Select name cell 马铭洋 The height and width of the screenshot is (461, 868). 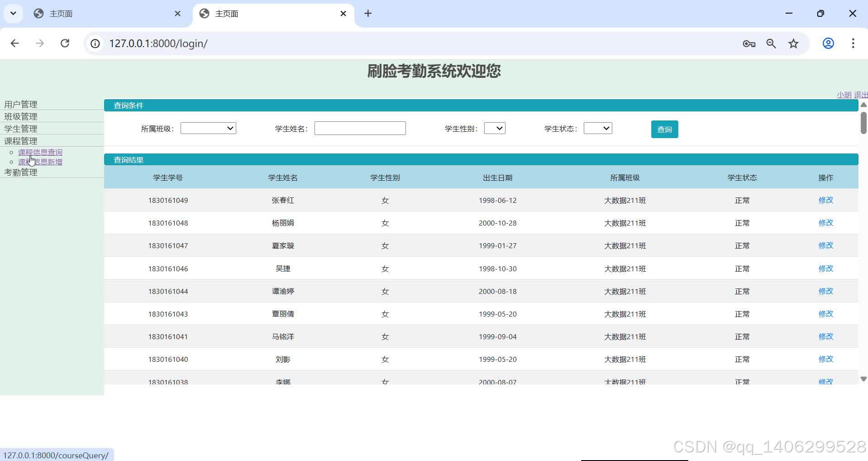click(x=283, y=336)
